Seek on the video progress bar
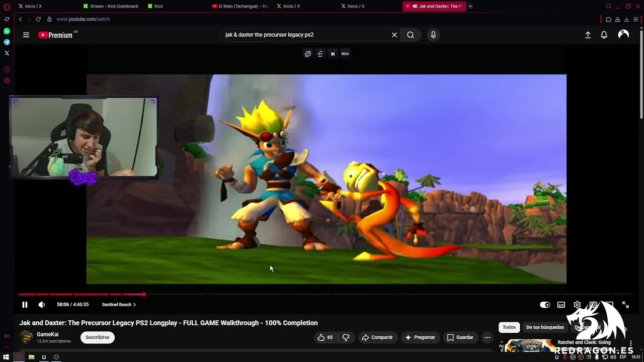The height and width of the screenshot is (362, 644). 326,294
